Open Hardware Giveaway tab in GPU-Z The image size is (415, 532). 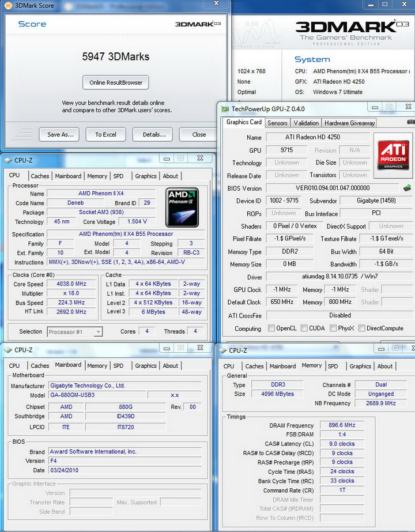[x=349, y=123]
